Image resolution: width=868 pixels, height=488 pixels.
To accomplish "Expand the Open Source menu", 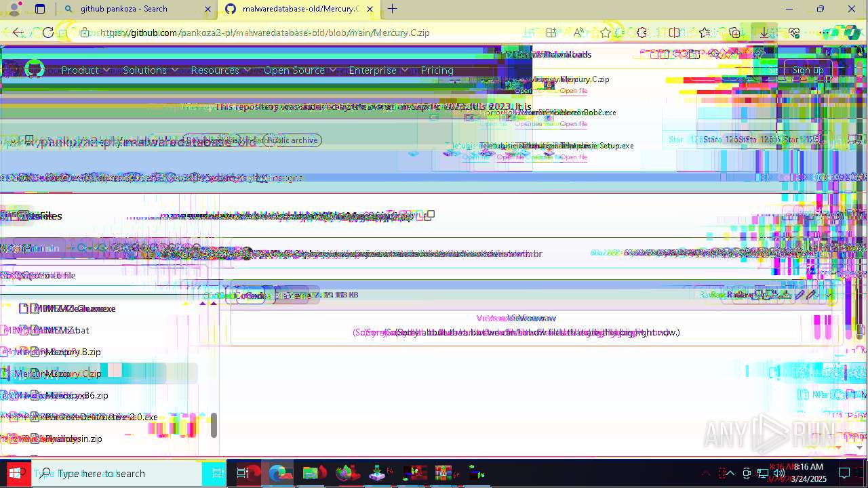I will click(300, 70).
